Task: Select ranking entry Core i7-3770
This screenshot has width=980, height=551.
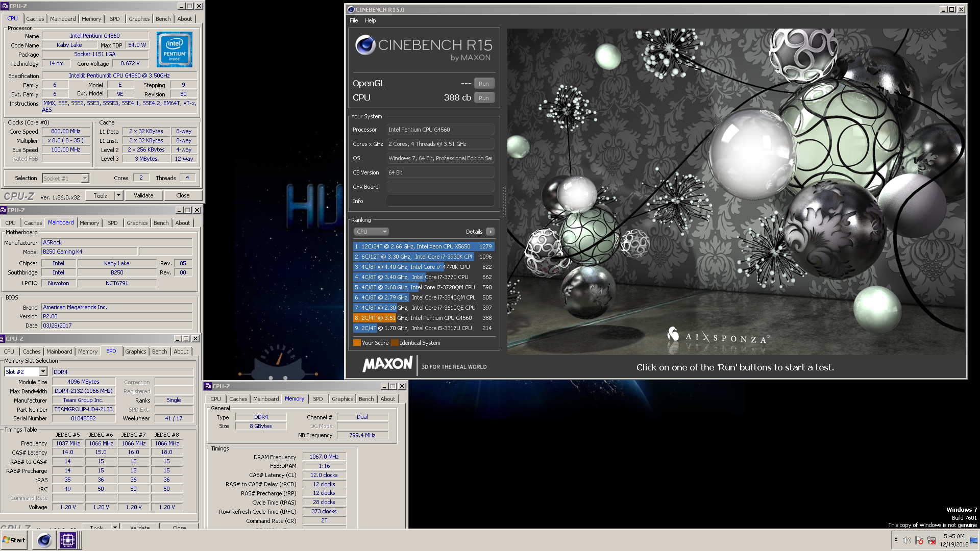Action: pyautogui.click(x=424, y=277)
